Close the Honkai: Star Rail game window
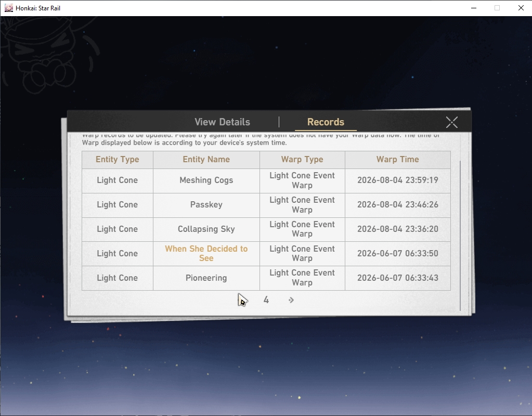Image resolution: width=532 pixels, height=416 pixels. (521, 8)
